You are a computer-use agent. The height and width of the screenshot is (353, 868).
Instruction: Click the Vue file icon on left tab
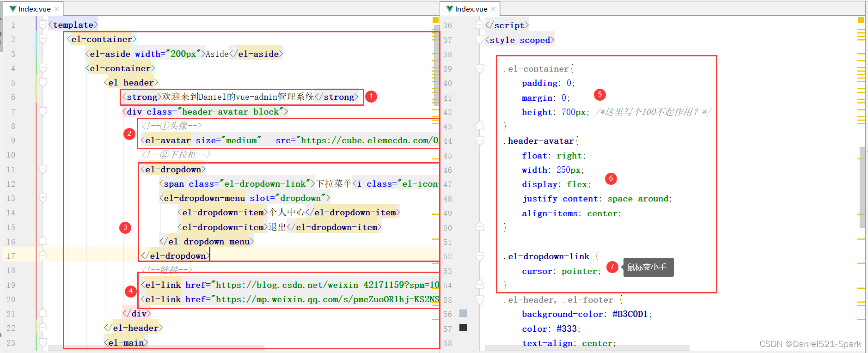click(x=13, y=9)
